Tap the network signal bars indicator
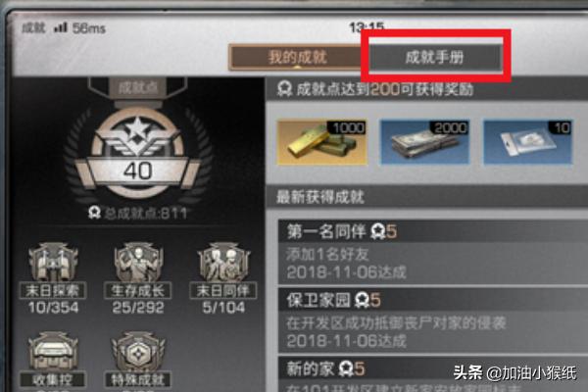 pyautogui.click(x=61, y=27)
